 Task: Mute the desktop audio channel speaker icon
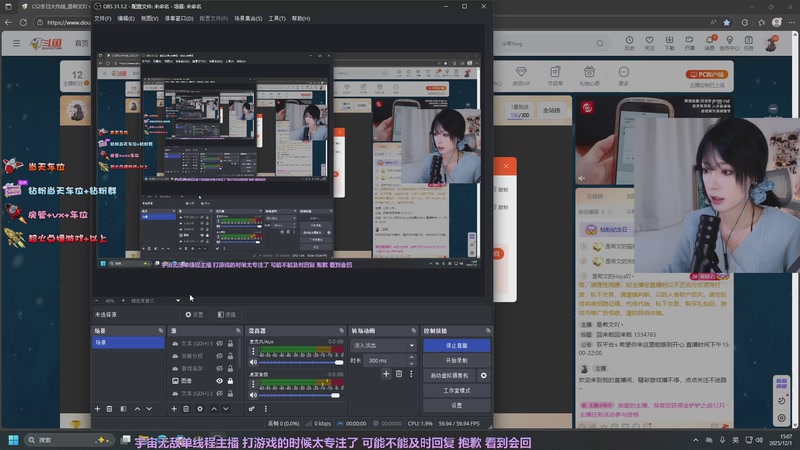[x=253, y=395]
